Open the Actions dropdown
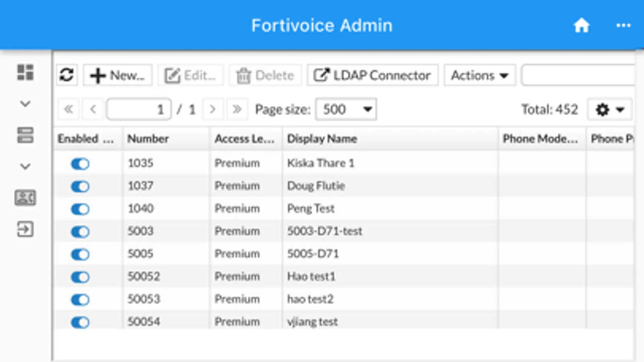The width and height of the screenshot is (644, 362). click(x=479, y=75)
